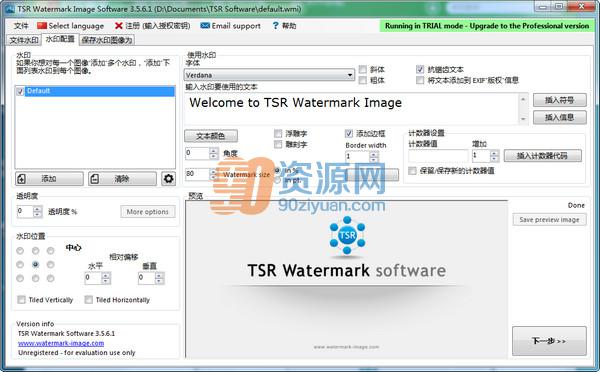The width and height of the screenshot is (600, 372).
Task: Click the red X 注册 icon
Action: pyautogui.click(x=119, y=26)
